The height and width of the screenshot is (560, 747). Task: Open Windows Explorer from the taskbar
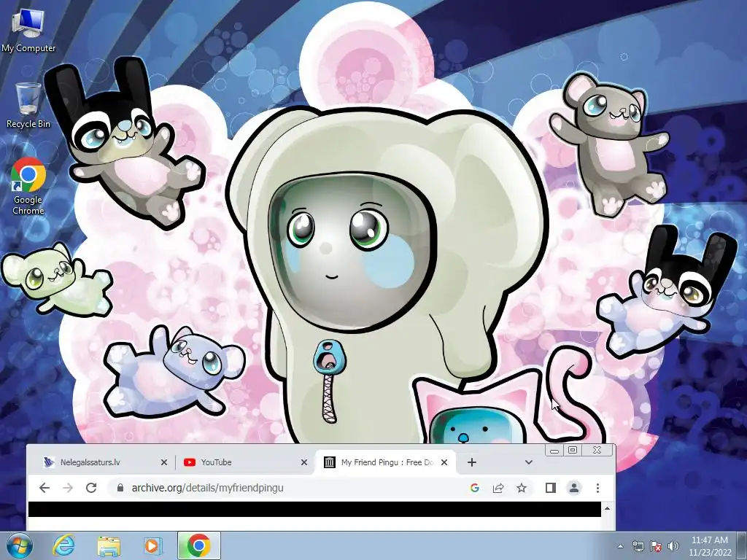[x=109, y=545]
